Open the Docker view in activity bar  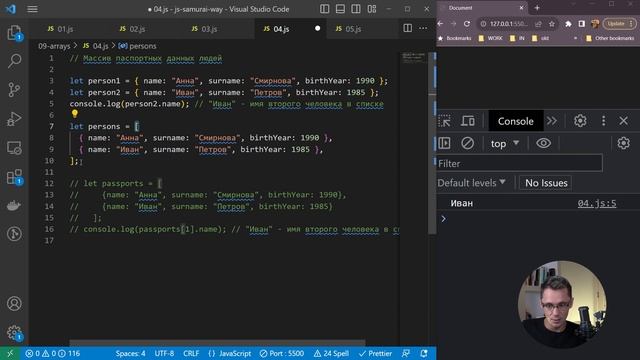[x=14, y=205]
